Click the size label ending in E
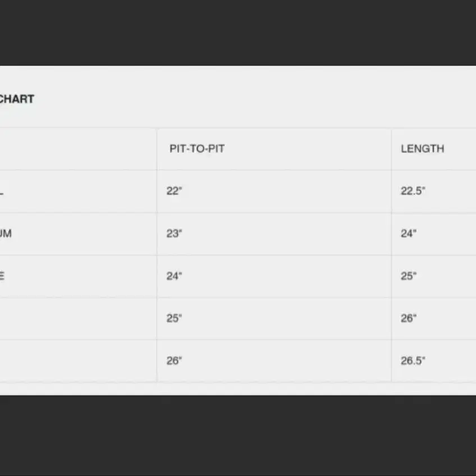 point(2,276)
